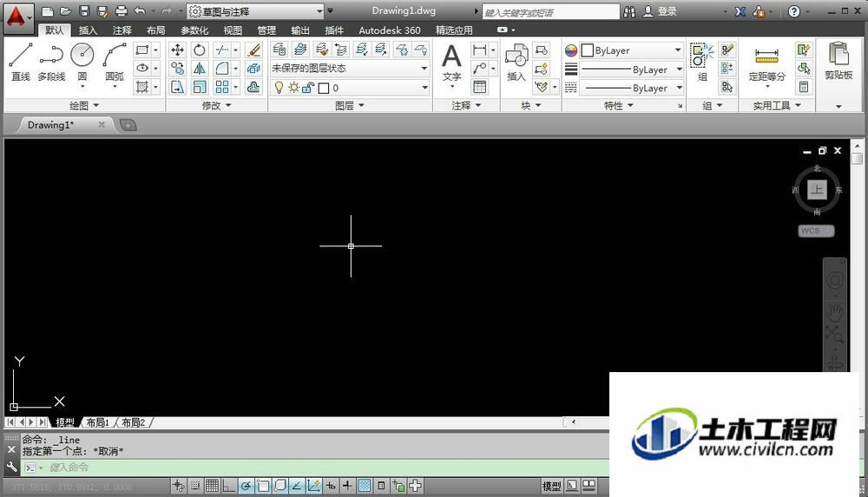Click the 登录 sign-in button
The height and width of the screenshot is (497, 868).
click(x=660, y=11)
